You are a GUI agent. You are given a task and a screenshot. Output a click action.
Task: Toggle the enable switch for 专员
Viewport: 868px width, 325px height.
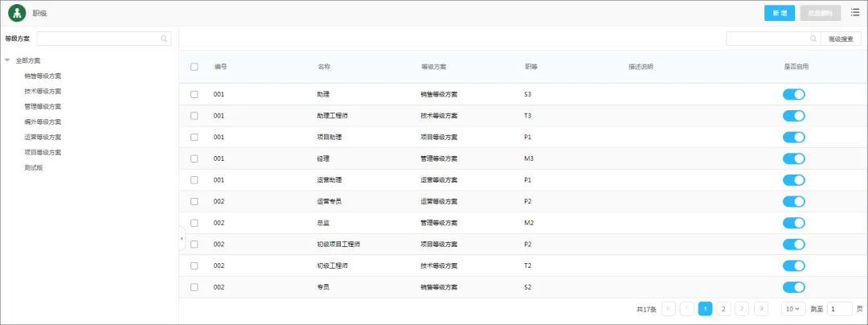pyautogui.click(x=793, y=287)
